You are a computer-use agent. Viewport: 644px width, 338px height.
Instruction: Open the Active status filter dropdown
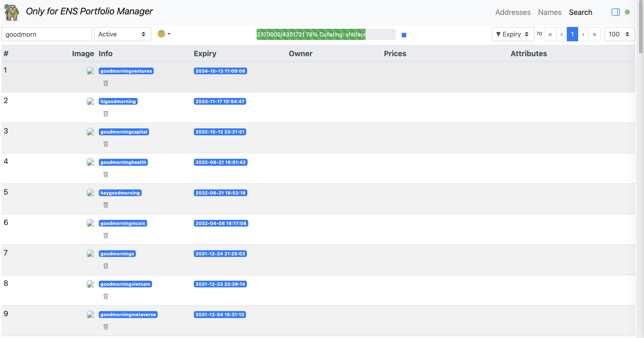(x=122, y=34)
